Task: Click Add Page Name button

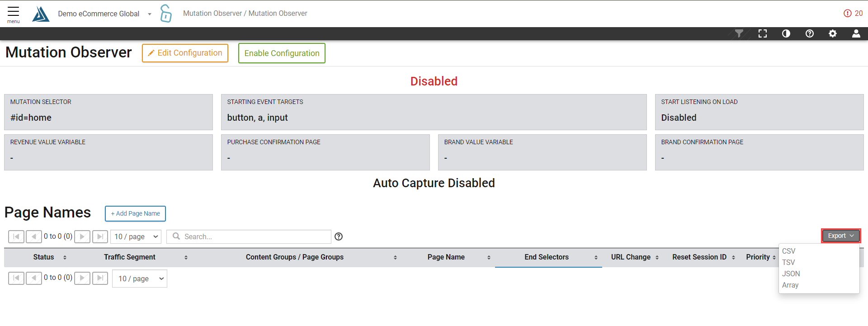Action: point(135,213)
